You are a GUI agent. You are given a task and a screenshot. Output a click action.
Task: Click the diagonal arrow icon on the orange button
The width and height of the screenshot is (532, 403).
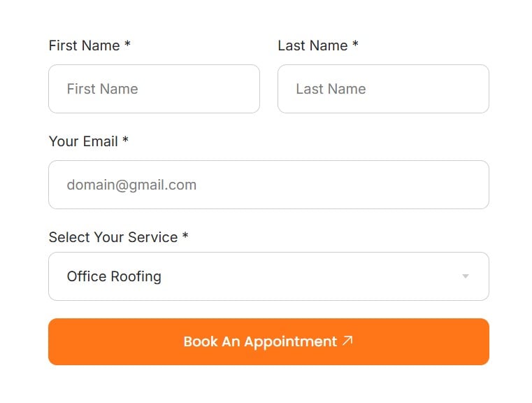[x=347, y=341]
